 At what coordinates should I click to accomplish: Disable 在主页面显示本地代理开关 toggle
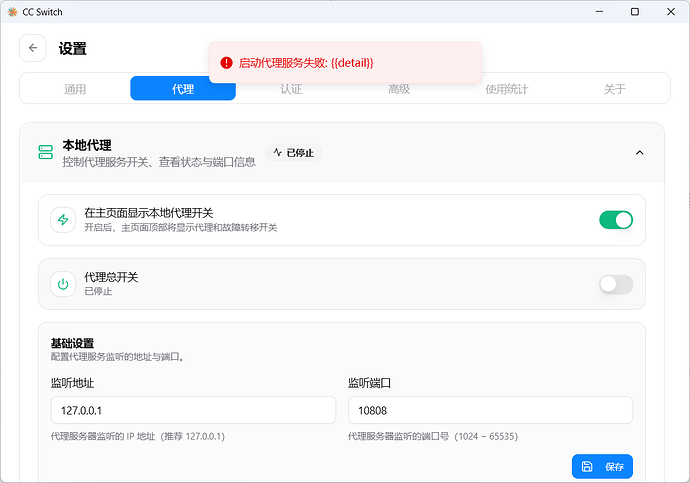click(x=616, y=220)
